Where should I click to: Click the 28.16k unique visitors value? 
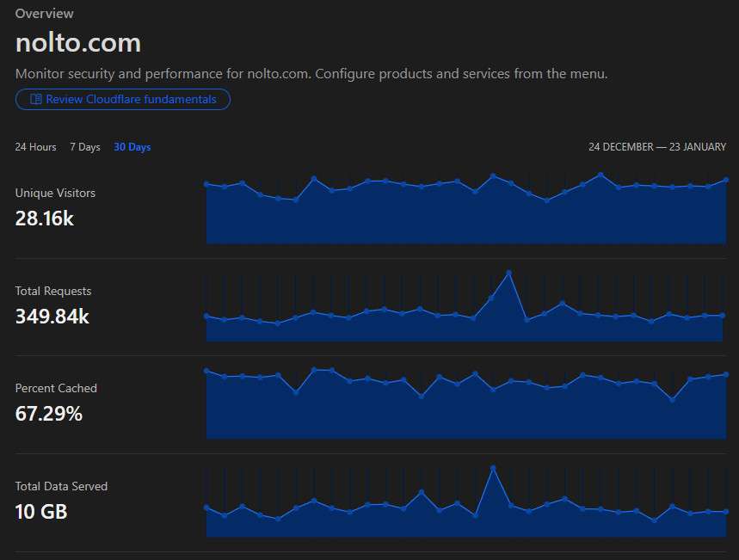44,218
